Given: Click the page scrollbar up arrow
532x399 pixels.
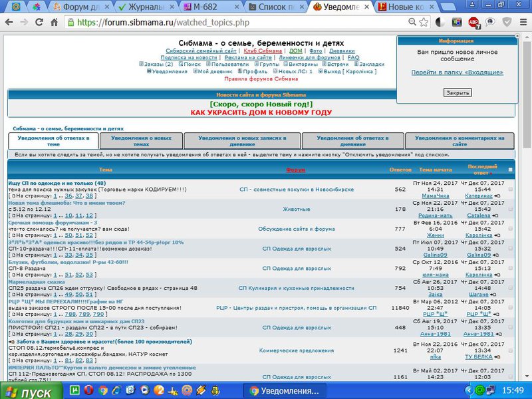Looking at the screenshot, I should [x=527, y=37].
